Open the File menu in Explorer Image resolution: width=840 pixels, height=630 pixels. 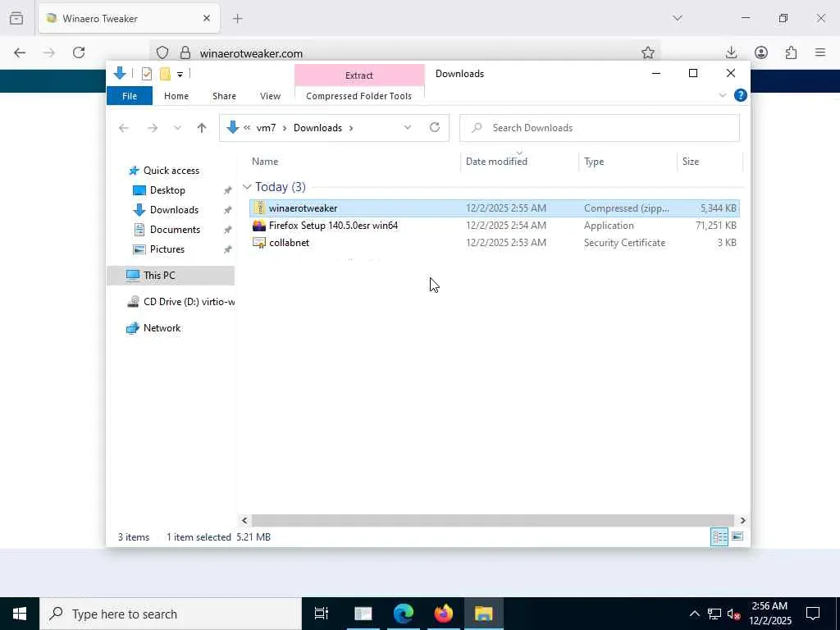click(130, 96)
